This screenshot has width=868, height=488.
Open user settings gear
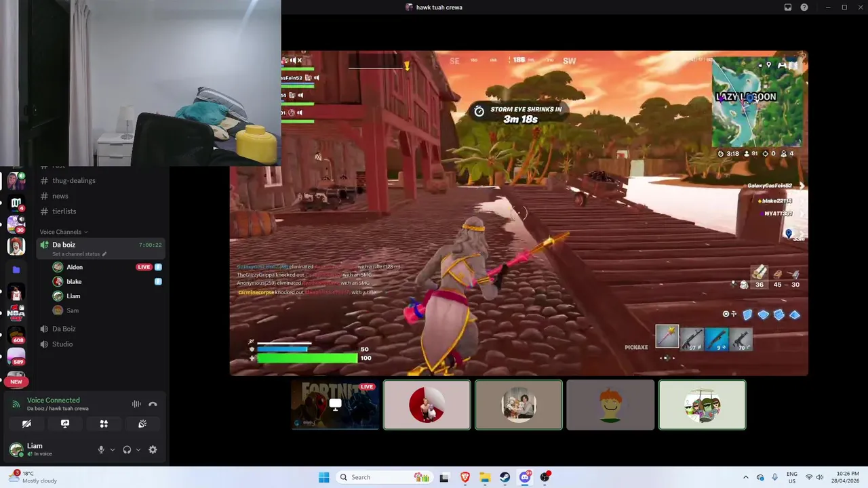(153, 449)
